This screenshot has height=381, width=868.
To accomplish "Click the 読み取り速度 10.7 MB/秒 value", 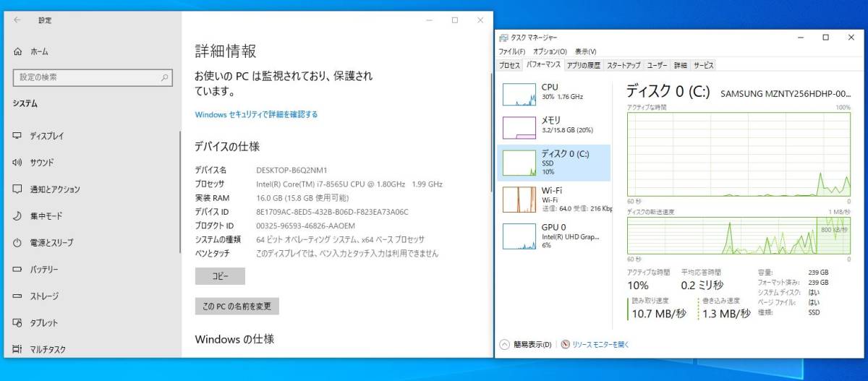I will (658, 313).
